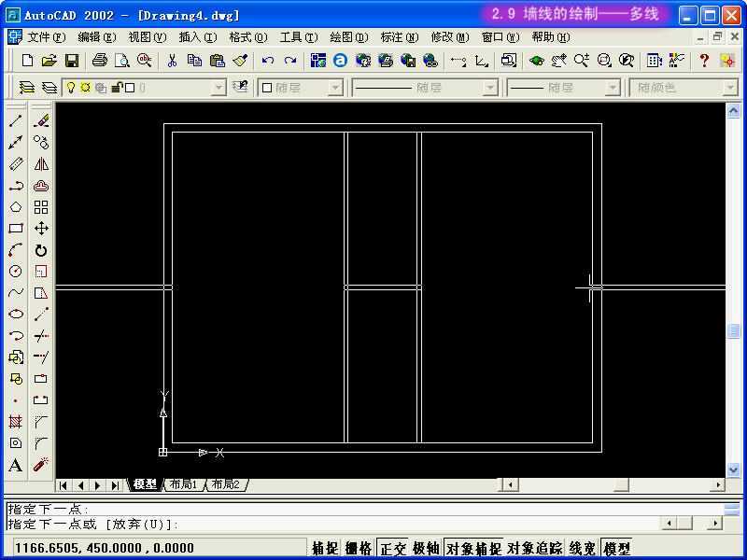Toggle layer lightbulb on/off icon

click(71, 88)
